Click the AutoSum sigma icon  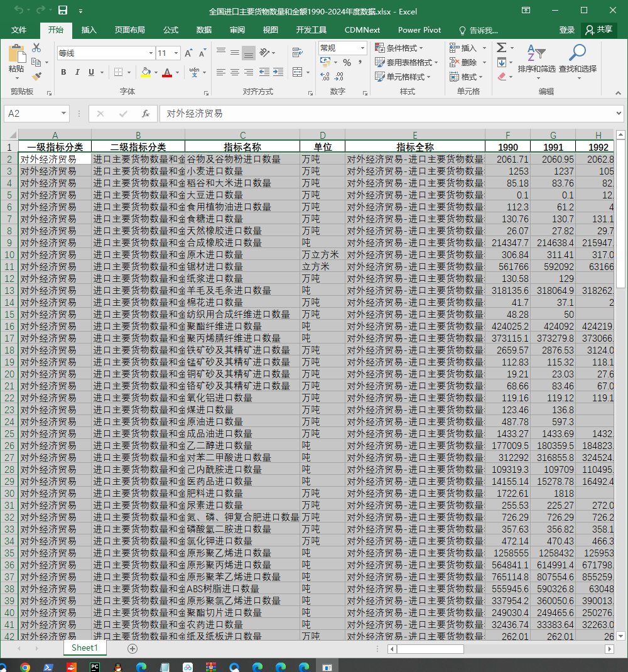pos(501,48)
